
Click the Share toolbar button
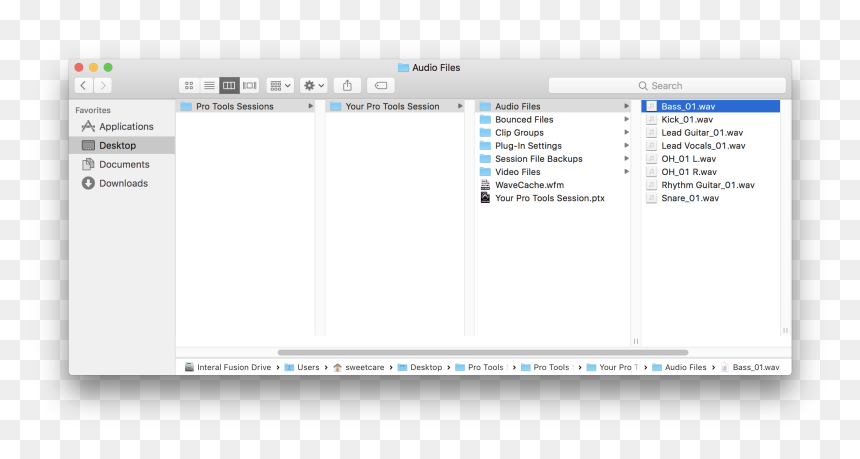tap(347, 86)
